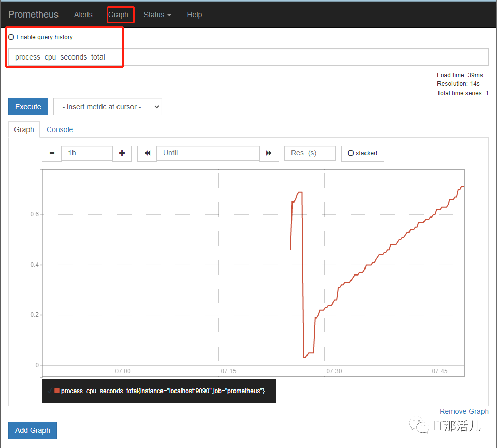Screen dimensions: 497x448
Task: Click legend entry process_cpu_seconds_total series
Action: (163, 391)
